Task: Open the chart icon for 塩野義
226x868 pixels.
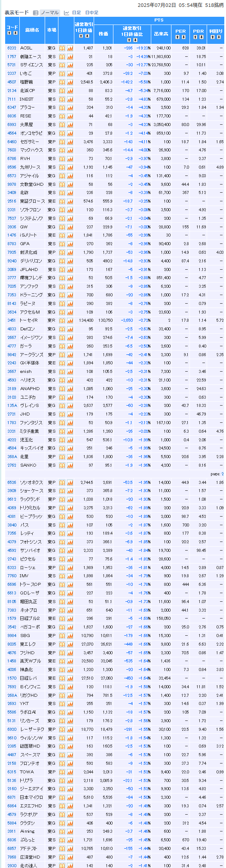Action: tap(70, 82)
